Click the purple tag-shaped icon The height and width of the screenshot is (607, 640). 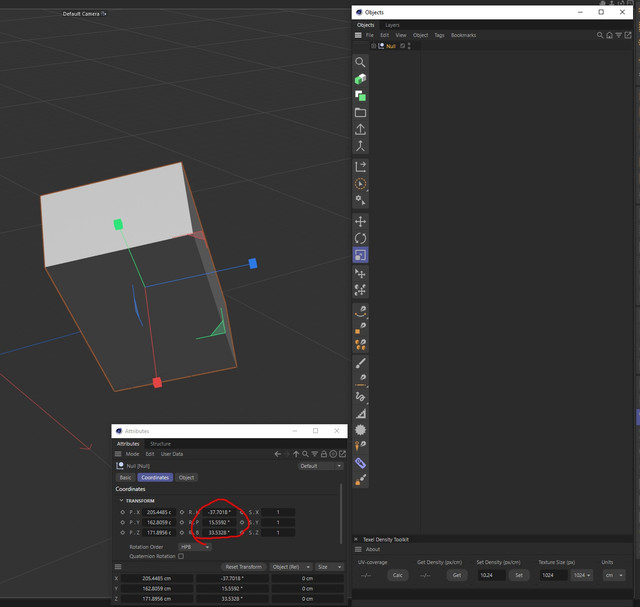(360, 463)
